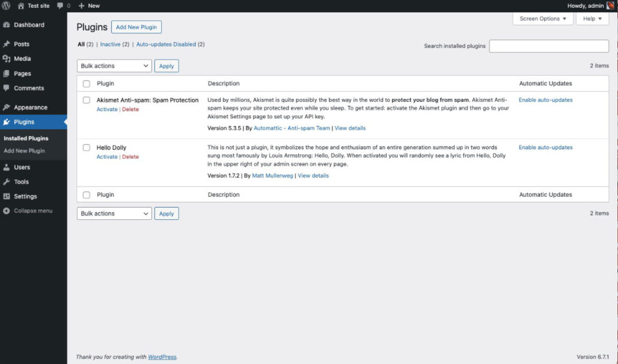Tick the select-all checkbox in table header
The width and height of the screenshot is (618, 364).
pyautogui.click(x=86, y=84)
